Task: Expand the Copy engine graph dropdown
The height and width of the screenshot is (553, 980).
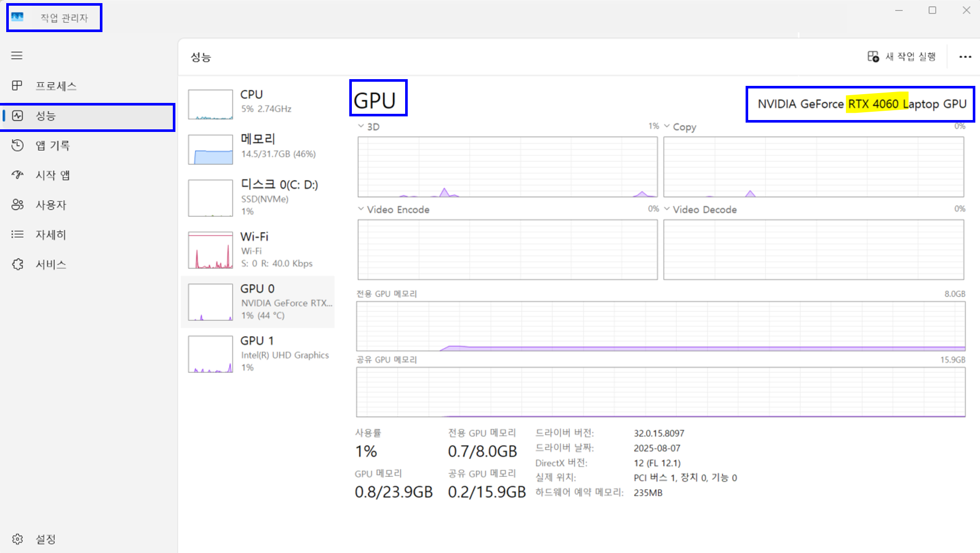Action: tap(667, 126)
